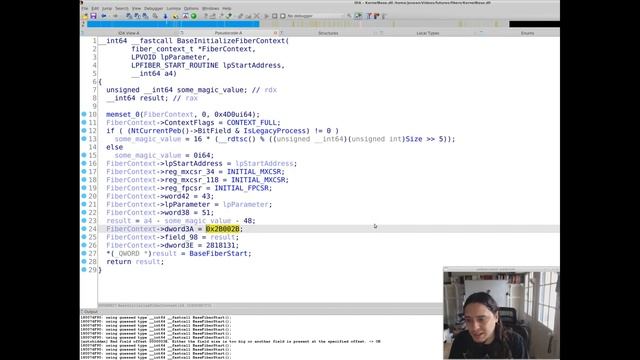Viewport: 640px width, 360px height.
Task: Switch to the Local Types tab
Action: (x=428, y=33)
